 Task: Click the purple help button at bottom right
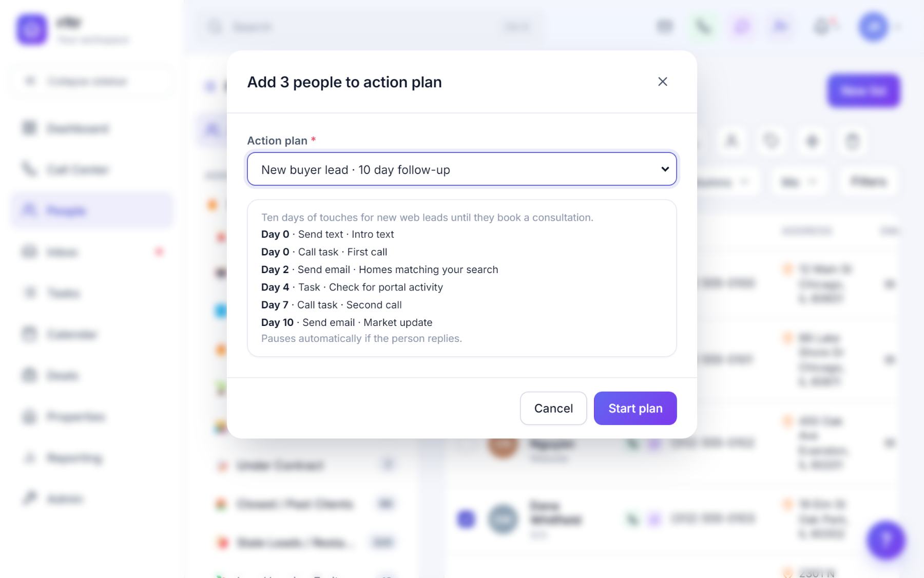tap(886, 540)
